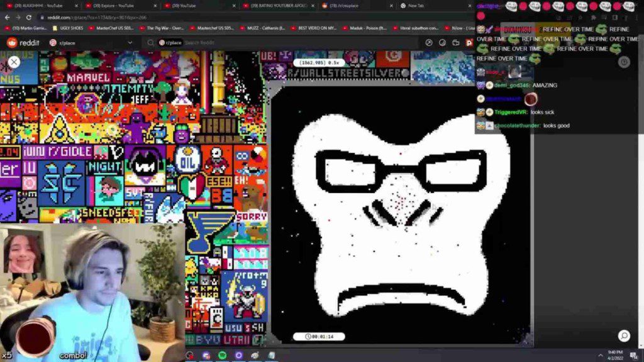Click the All icon in Reddit header

tap(442, 43)
